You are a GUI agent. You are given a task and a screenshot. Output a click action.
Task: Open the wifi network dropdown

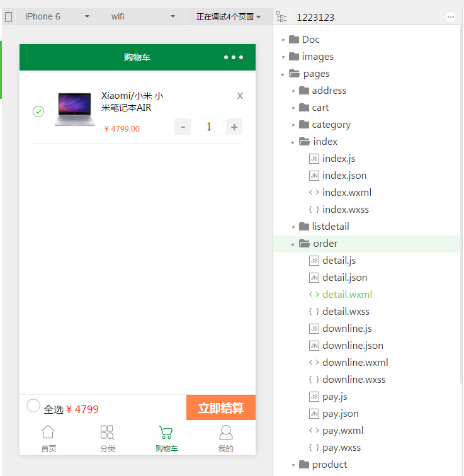coord(143,17)
